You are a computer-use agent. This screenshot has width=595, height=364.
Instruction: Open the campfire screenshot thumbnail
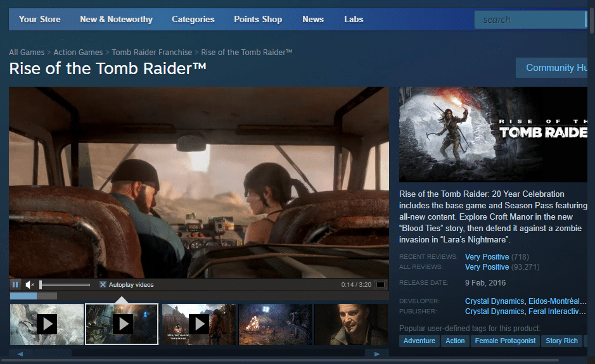pyautogui.click(x=275, y=324)
